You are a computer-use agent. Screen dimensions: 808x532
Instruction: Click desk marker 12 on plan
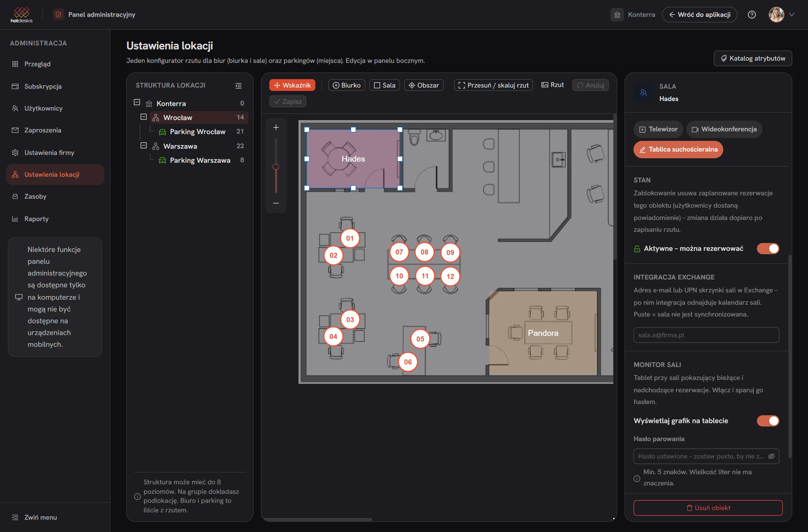pos(450,276)
